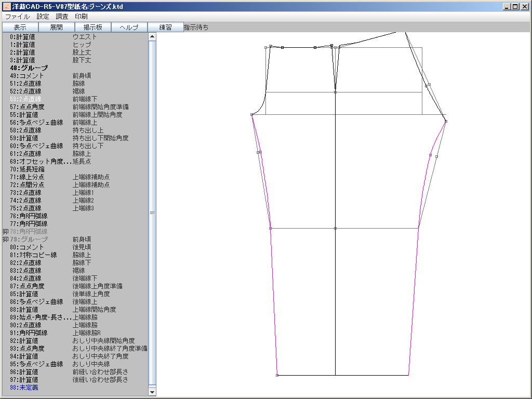Select row 56:多点ベジェ曲線 前端線上

(x=75, y=123)
